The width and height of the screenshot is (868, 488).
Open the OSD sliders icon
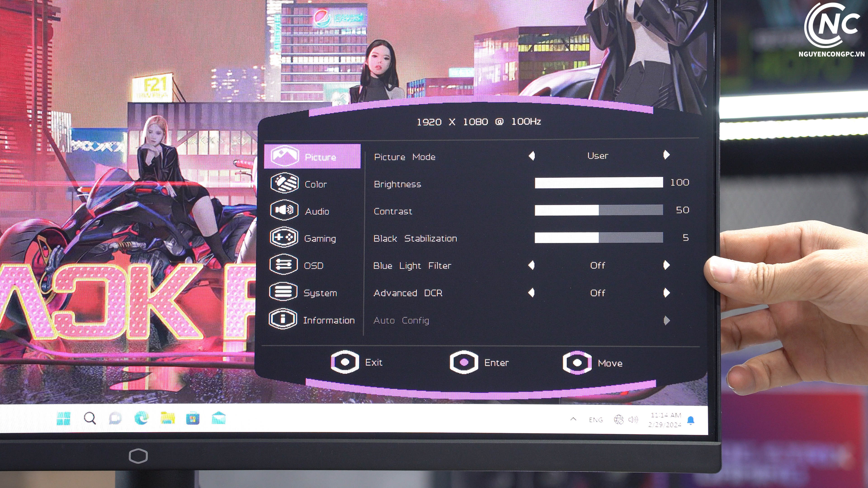[283, 264]
